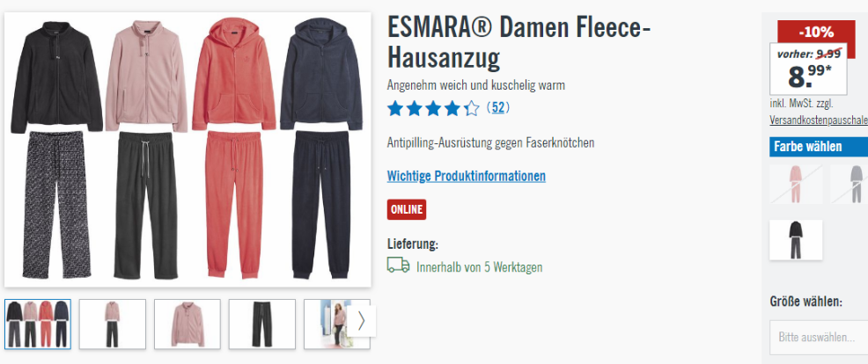
Task: Open the Wichtige Produktinformationen link
Action: [x=466, y=176]
